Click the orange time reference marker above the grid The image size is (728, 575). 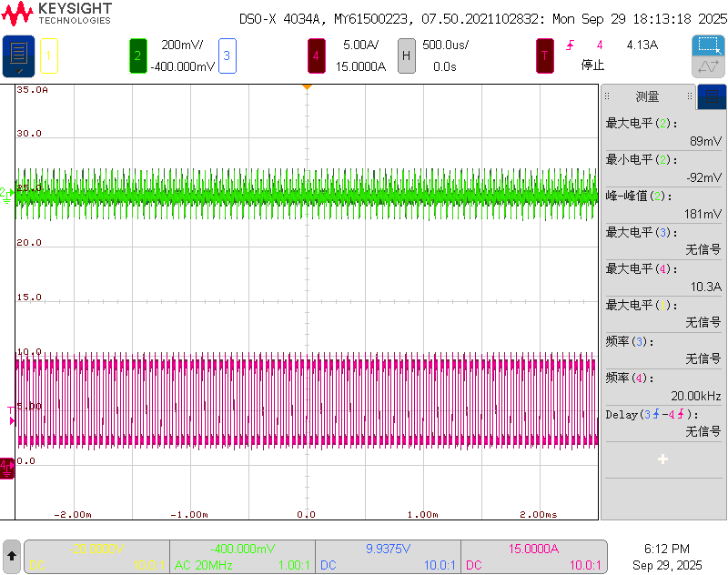pyautogui.click(x=307, y=86)
